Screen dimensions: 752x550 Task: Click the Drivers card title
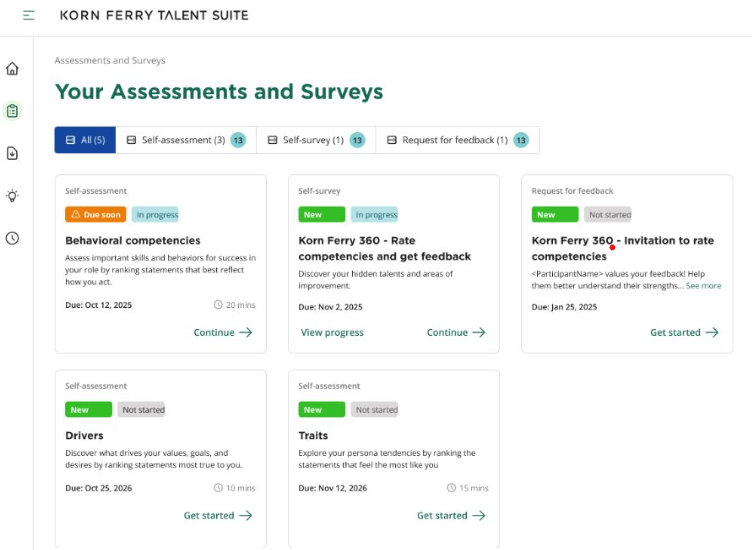(84, 435)
